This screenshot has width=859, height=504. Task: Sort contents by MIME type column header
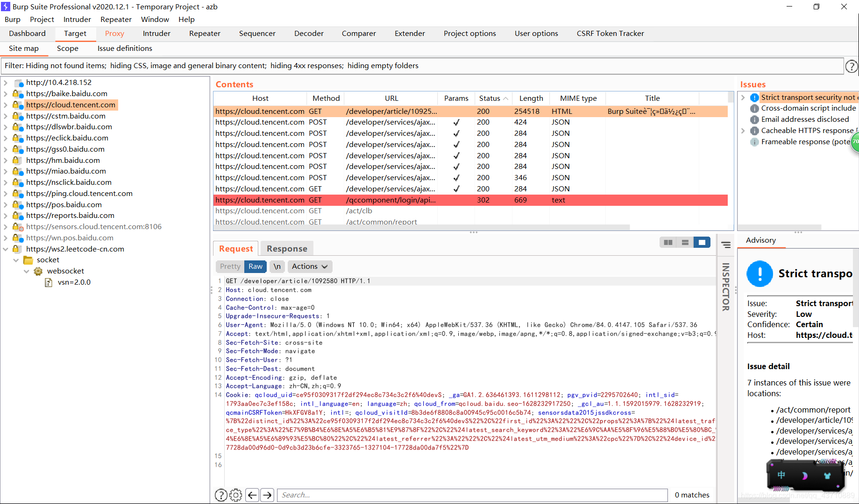(578, 98)
